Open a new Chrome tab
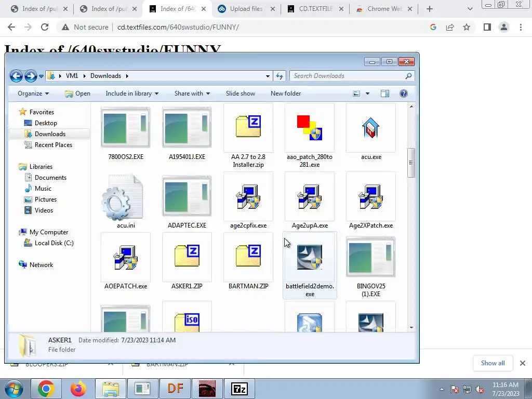Viewport: 532px width, 399px height. tap(430, 9)
